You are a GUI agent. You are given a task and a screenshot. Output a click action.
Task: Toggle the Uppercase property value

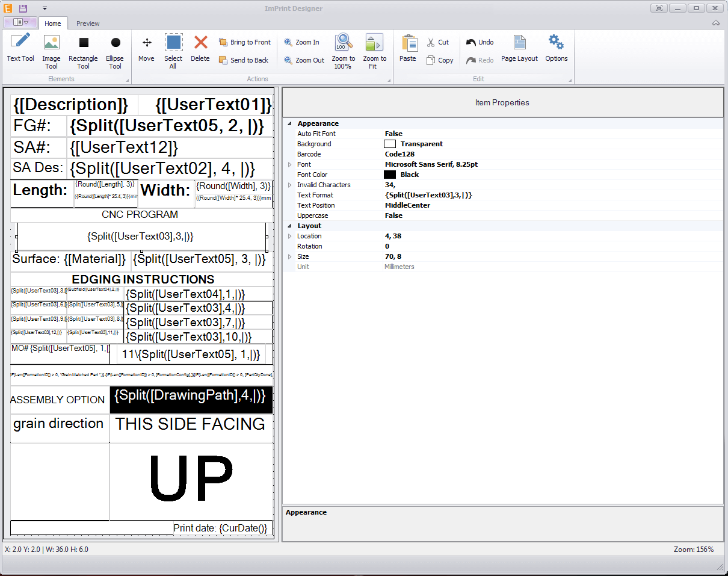393,215
